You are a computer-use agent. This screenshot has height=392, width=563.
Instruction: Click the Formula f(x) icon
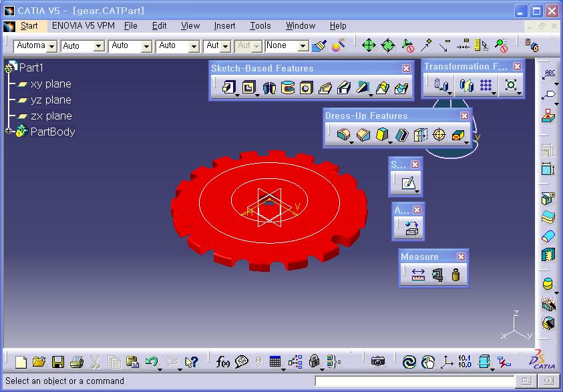(x=222, y=362)
